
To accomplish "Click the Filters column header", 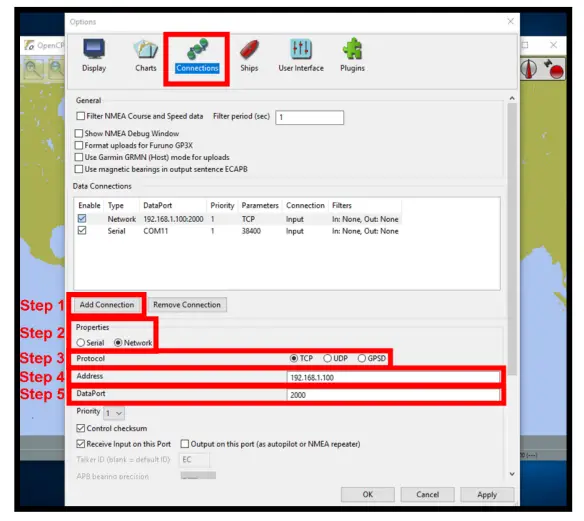I will click(365, 206).
